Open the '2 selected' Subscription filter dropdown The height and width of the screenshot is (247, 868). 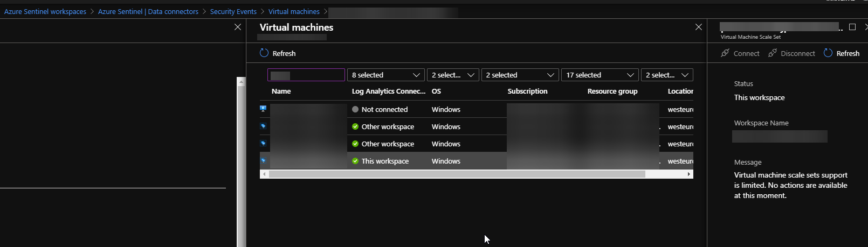coord(520,75)
